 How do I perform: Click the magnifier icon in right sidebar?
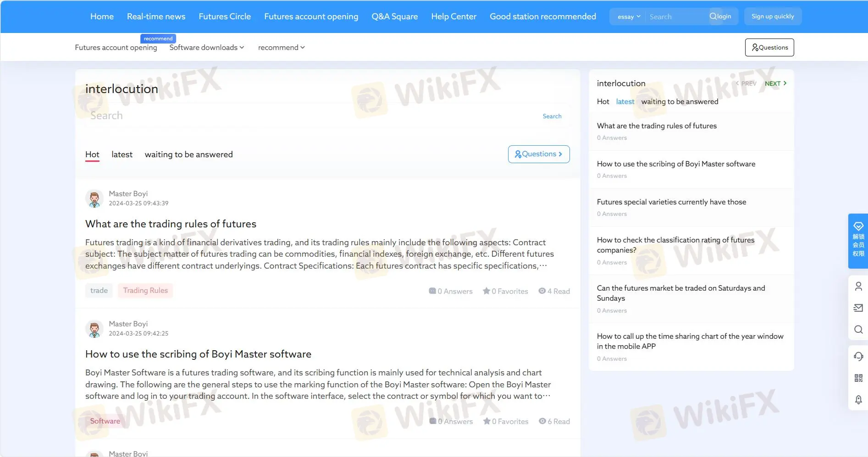click(858, 330)
